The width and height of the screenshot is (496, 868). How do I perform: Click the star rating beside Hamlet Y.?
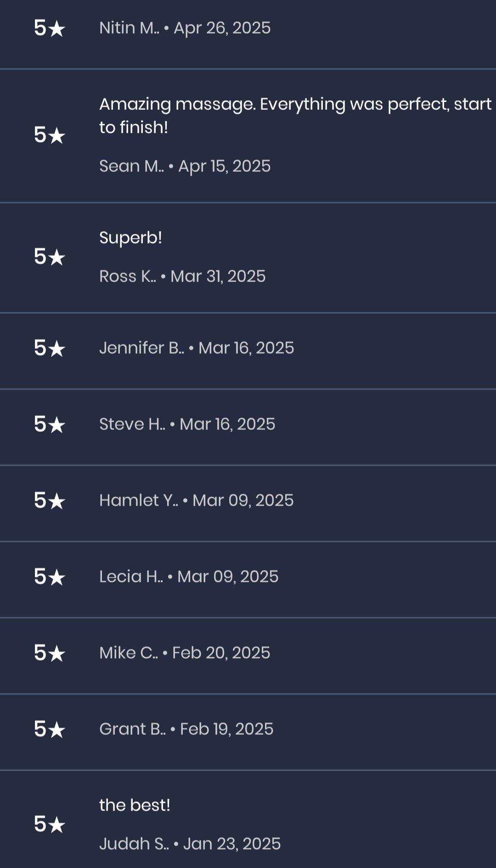tap(50, 501)
